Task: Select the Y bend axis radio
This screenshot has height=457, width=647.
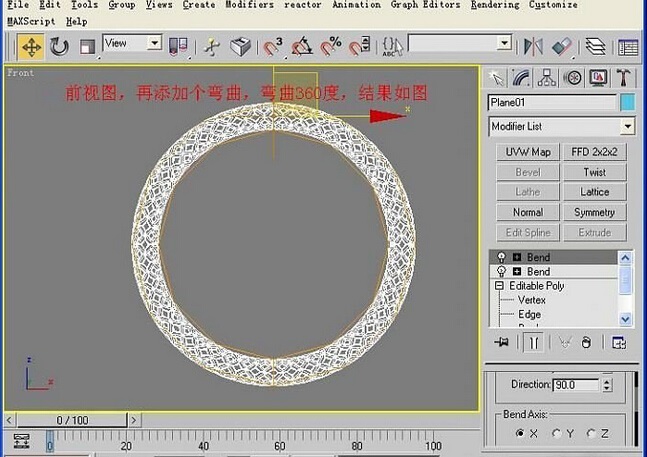Action: [x=557, y=433]
